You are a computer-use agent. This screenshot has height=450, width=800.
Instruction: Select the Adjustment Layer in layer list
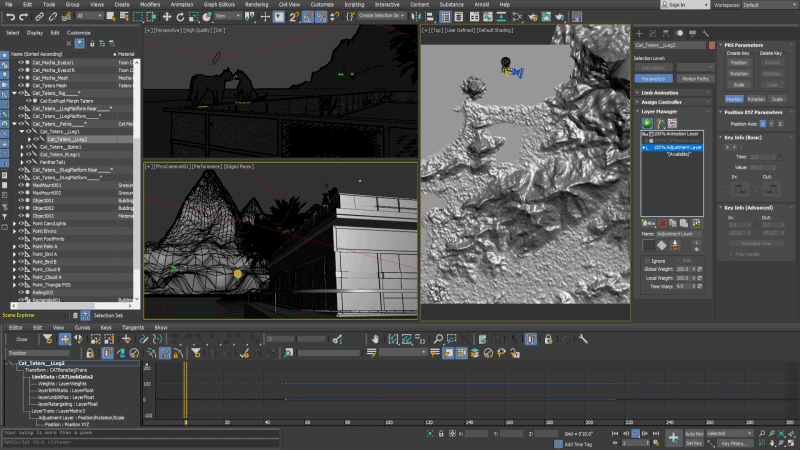click(x=678, y=147)
